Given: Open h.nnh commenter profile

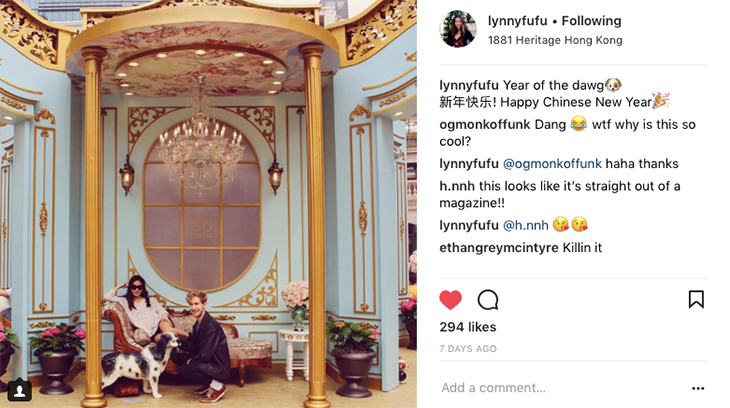Looking at the screenshot, I should click(457, 186).
